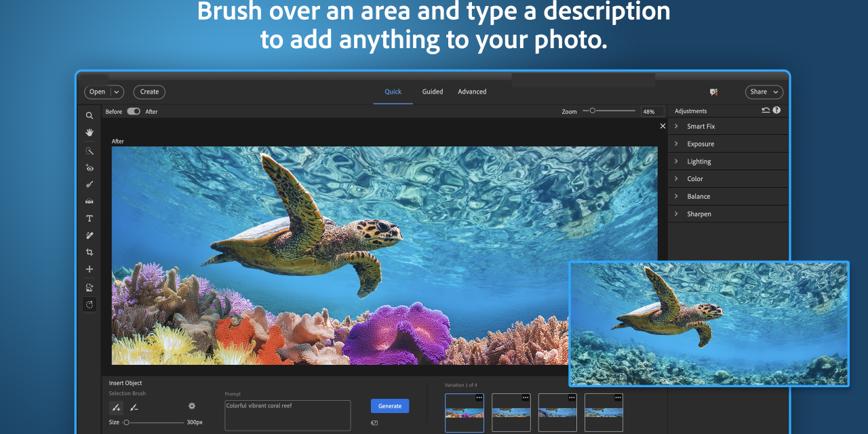Select the Move plus-shaped tool

pos(89,269)
